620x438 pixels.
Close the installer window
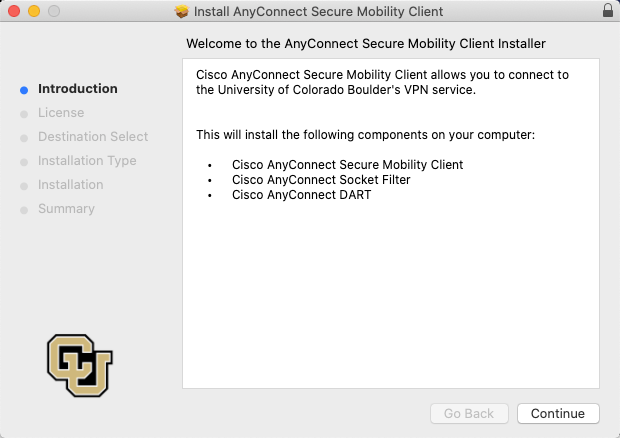[13, 11]
